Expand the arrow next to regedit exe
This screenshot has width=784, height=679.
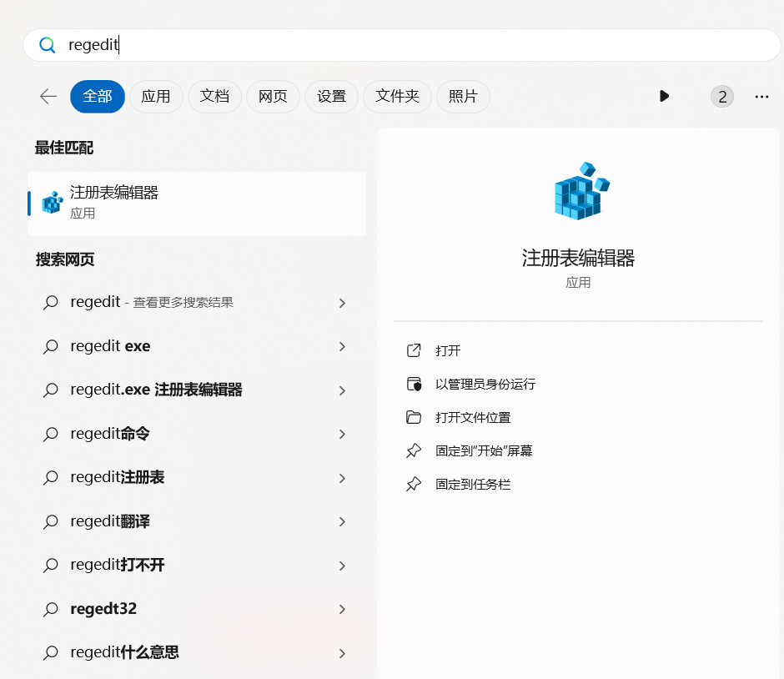pyautogui.click(x=342, y=346)
